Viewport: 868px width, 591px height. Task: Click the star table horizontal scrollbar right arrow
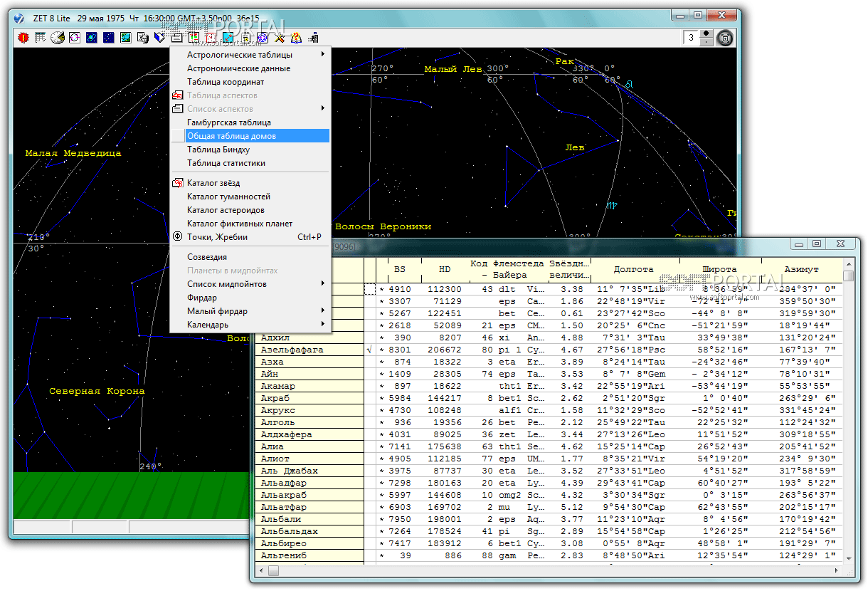point(837,570)
